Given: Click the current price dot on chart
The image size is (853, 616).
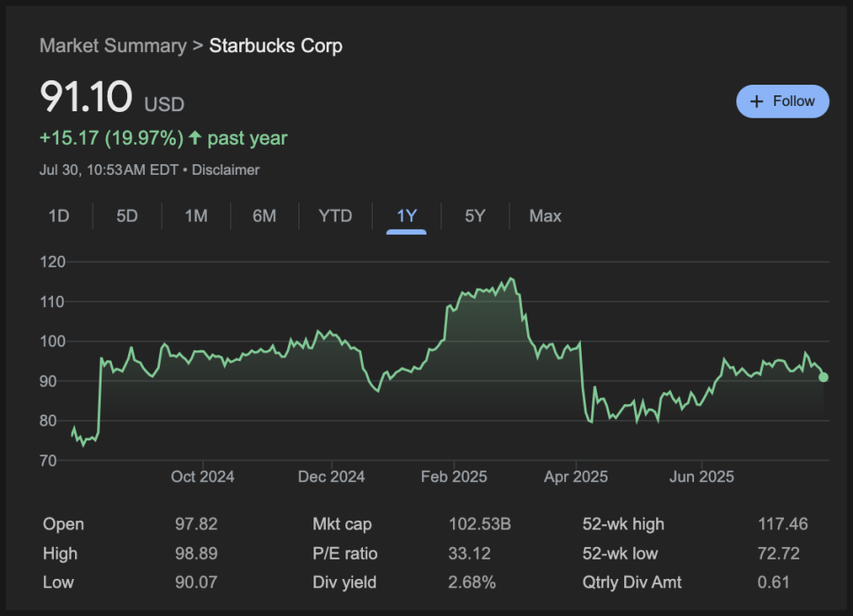Looking at the screenshot, I should pos(824,377).
